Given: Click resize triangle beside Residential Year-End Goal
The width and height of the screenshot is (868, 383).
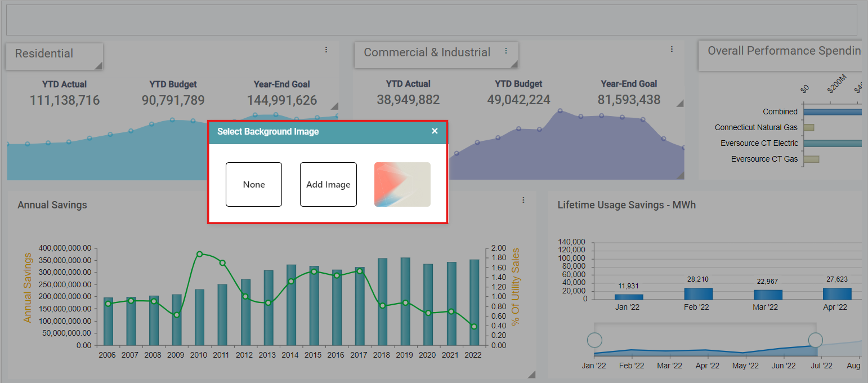Looking at the screenshot, I should coord(334,106).
